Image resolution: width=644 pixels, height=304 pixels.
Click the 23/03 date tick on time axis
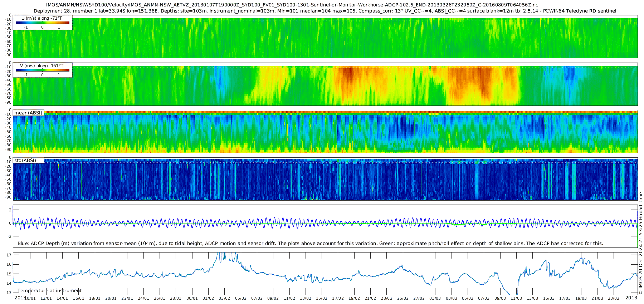(614, 298)
